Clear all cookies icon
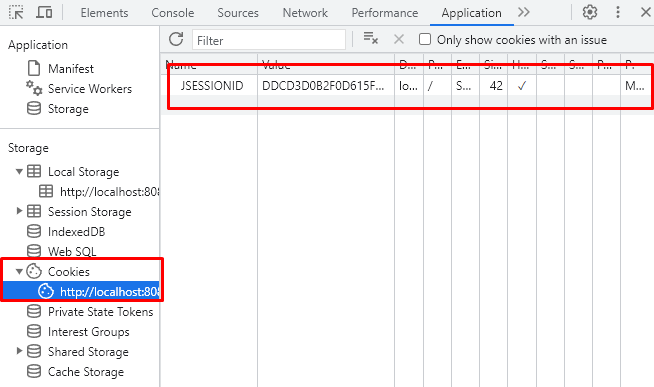654x387 pixels. point(370,38)
